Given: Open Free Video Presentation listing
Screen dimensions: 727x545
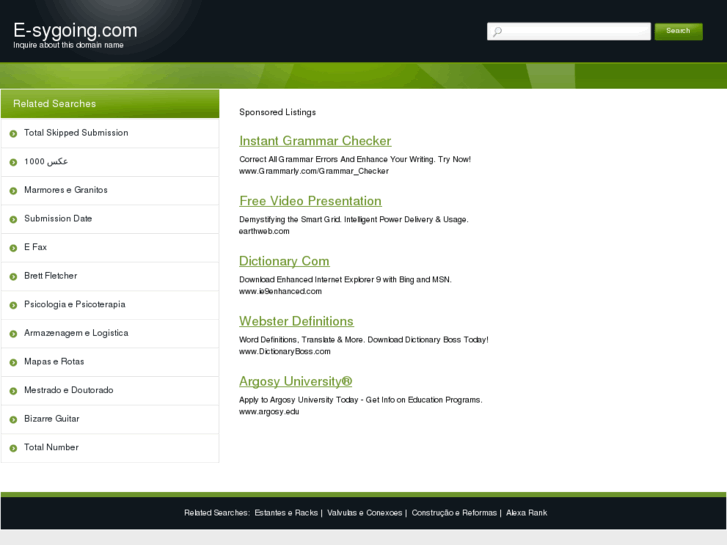Looking at the screenshot, I should (x=310, y=201).
